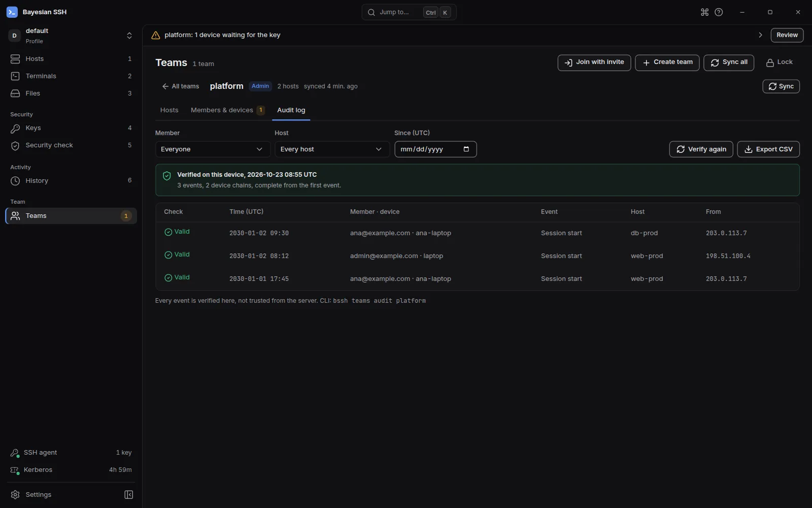Image resolution: width=812 pixels, height=508 pixels.
Task: Click the platform team Sync button
Action: click(781, 86)
